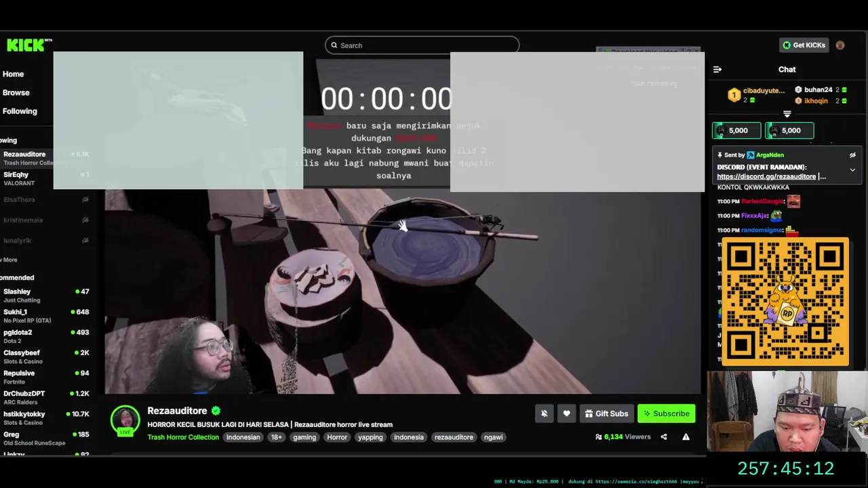
Task: Click the first 5,000 gift goal chip
Action: click(736, 131)
